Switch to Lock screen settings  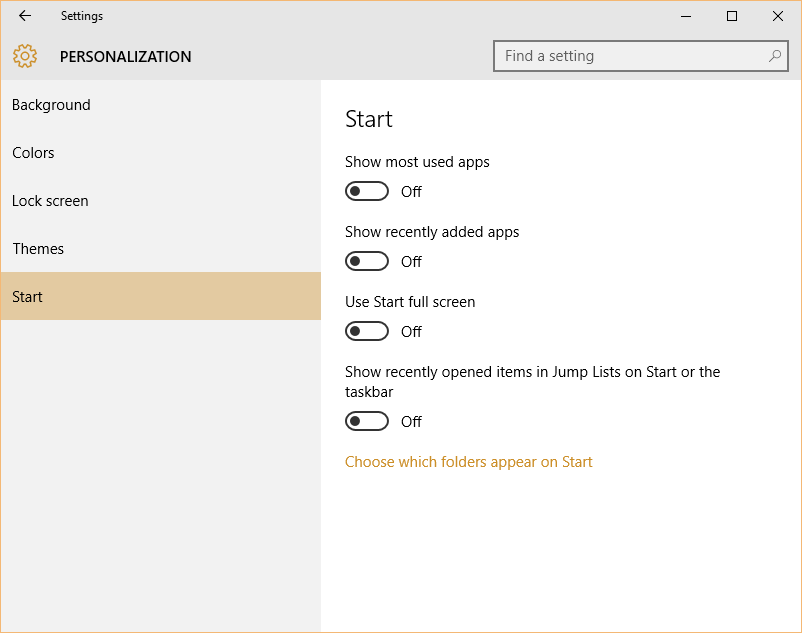click(x=50, y=201)
